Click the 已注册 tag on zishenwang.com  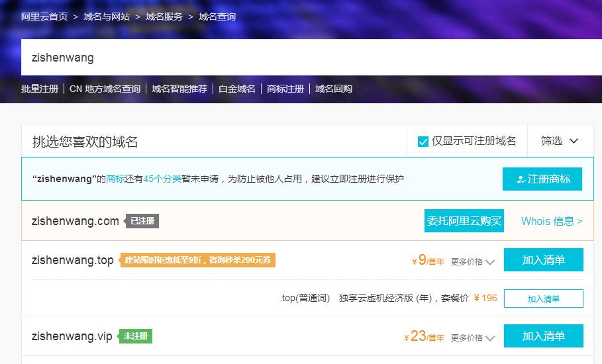(141, 221)
